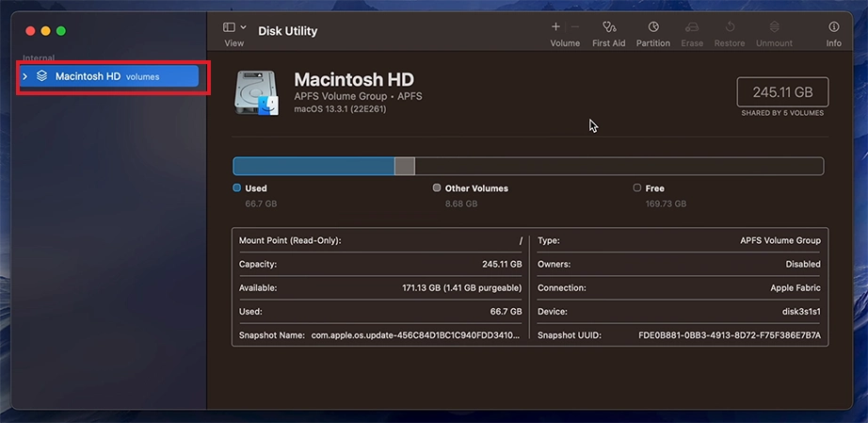Click the 'Available:' row label

point(258,288)
